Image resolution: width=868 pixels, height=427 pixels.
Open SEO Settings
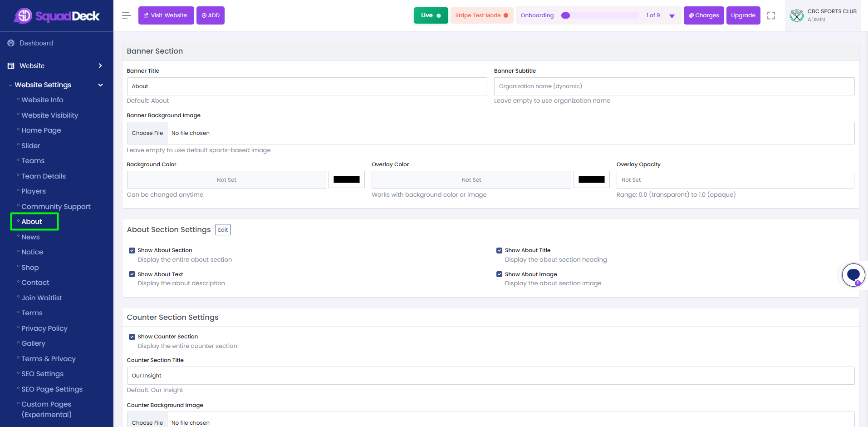click(x=43, y=374)
